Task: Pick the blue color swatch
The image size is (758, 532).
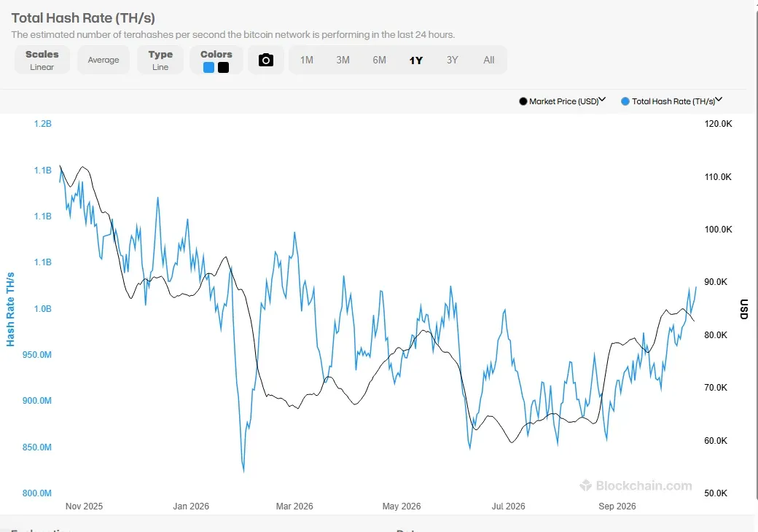Action: point(209,68)
